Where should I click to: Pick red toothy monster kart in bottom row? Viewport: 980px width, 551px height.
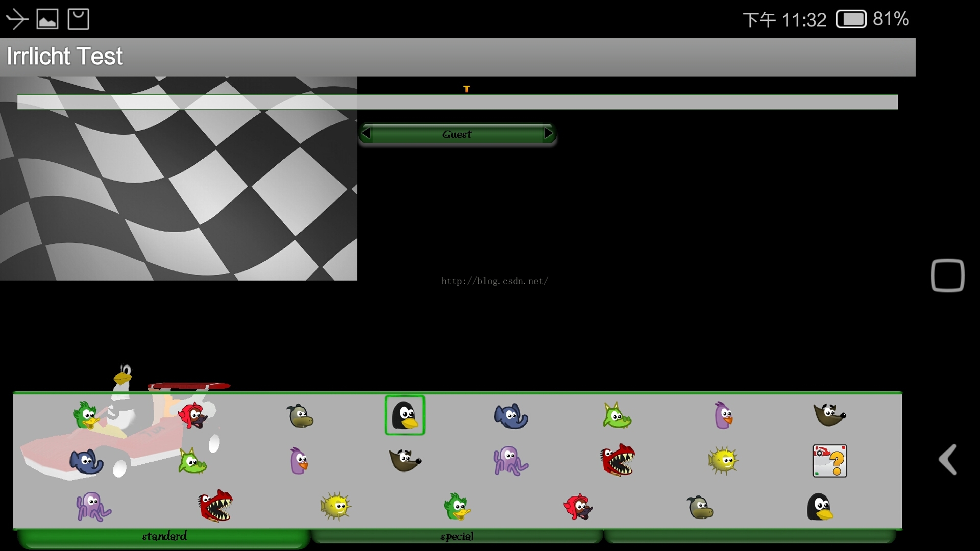[x=215, y=506]
